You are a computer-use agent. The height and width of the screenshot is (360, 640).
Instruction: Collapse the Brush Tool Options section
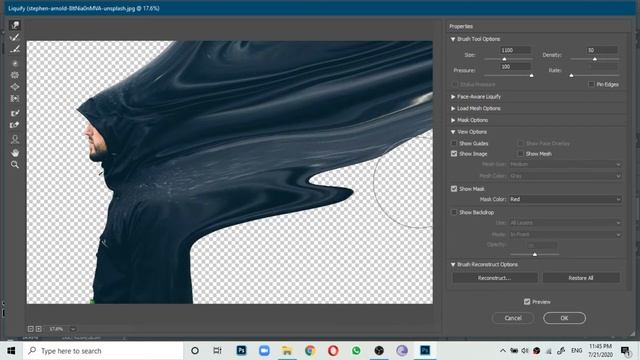pos(453,39)
